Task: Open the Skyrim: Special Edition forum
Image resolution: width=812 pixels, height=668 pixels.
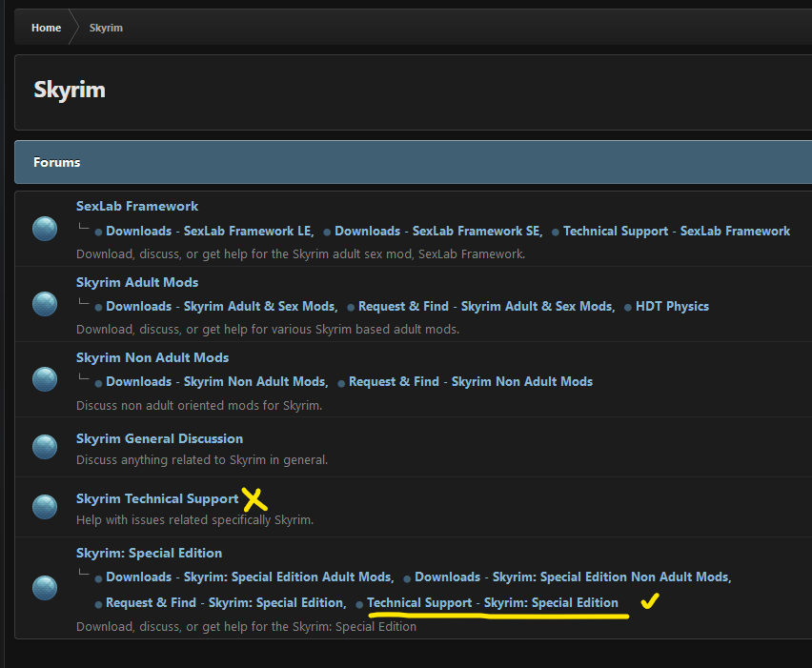Action: pyautogui.click(x=149, y=553)
